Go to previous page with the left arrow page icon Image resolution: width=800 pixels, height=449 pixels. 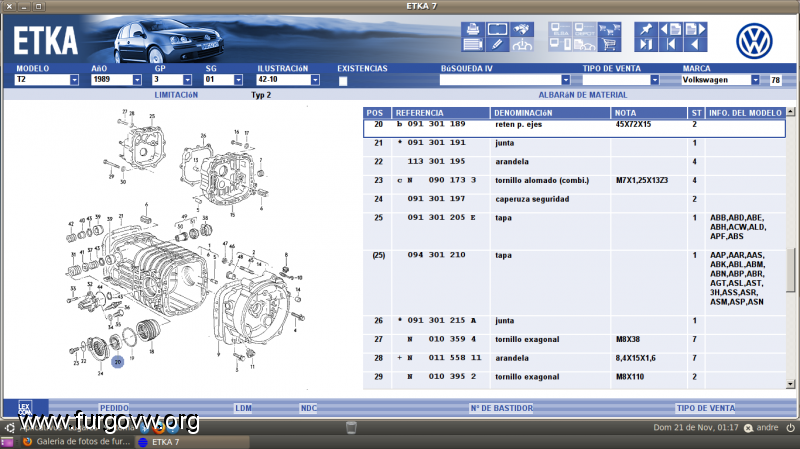click(670, 29)
